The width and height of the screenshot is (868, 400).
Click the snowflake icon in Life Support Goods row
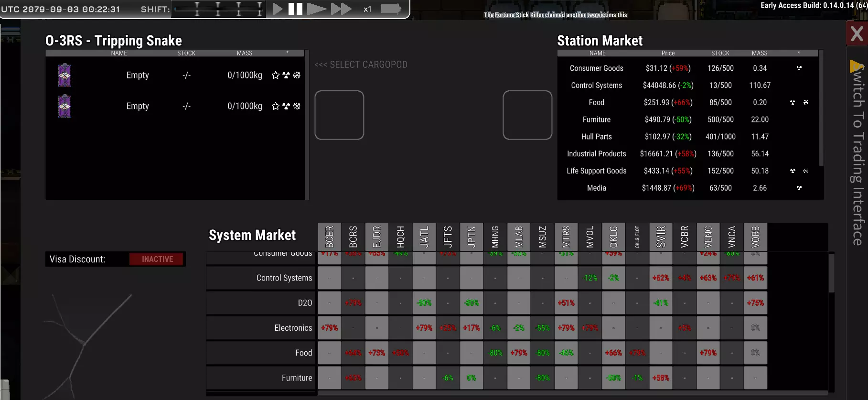(806, 171)
